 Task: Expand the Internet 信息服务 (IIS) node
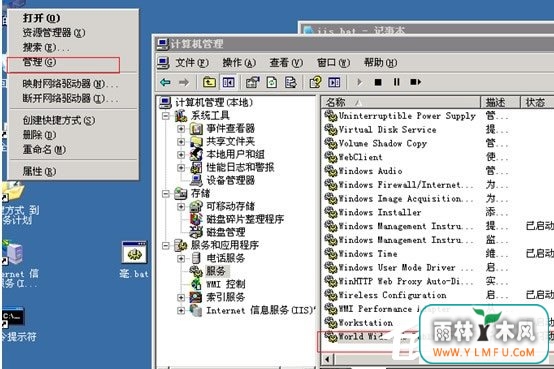181,311
